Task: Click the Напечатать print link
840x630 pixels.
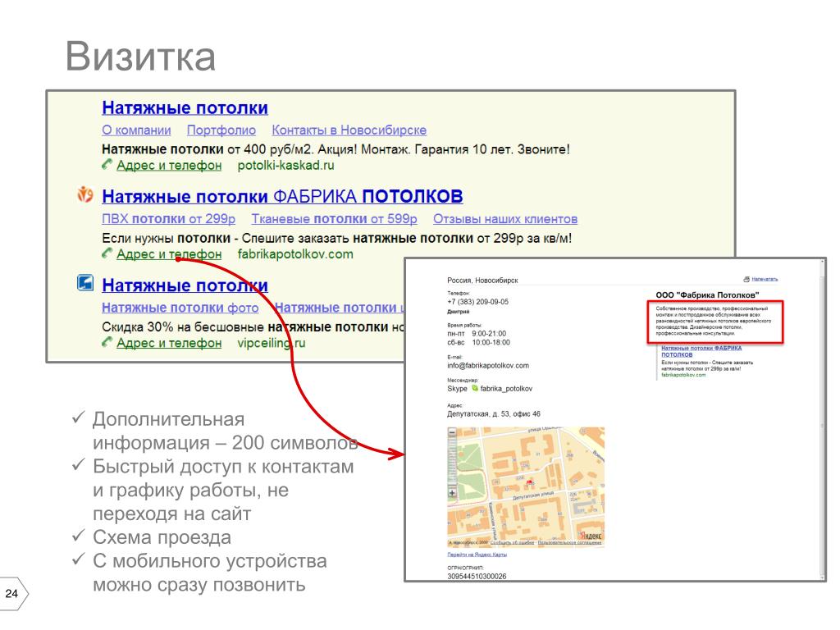Action: [x=765, y=279]
